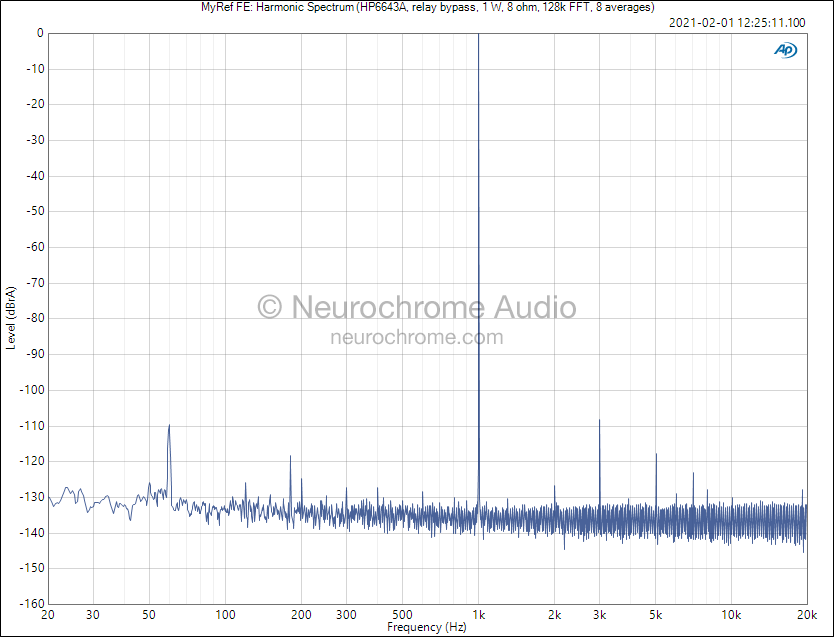Click the '-40' y-axis tick label
Screen dimensions: 834x637
coord(36,175)
